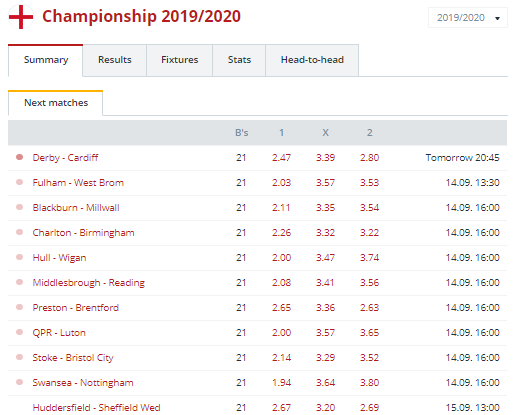The image size is (513, 415).
Task: Click Wigan away odds 3.74
Action: click(369, 258)
